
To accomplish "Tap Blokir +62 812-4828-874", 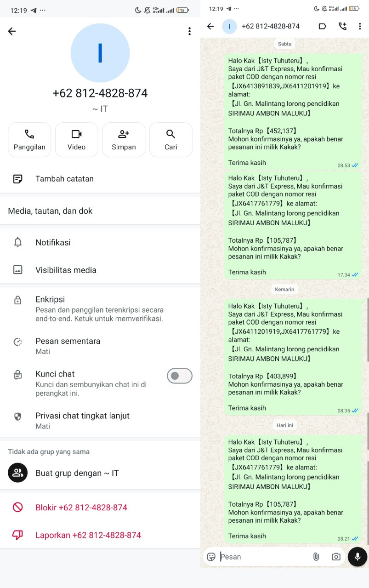I will tap(100, 508).
